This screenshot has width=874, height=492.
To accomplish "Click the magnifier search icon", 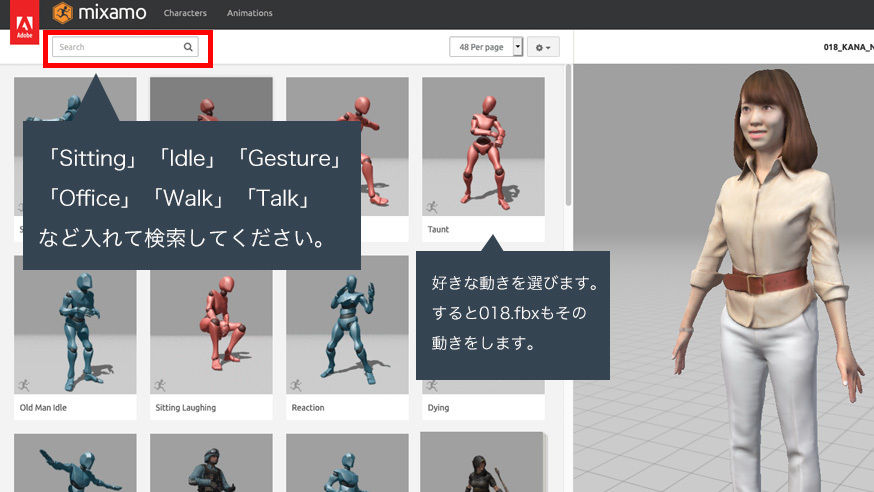I will click(x=188, y=47).
